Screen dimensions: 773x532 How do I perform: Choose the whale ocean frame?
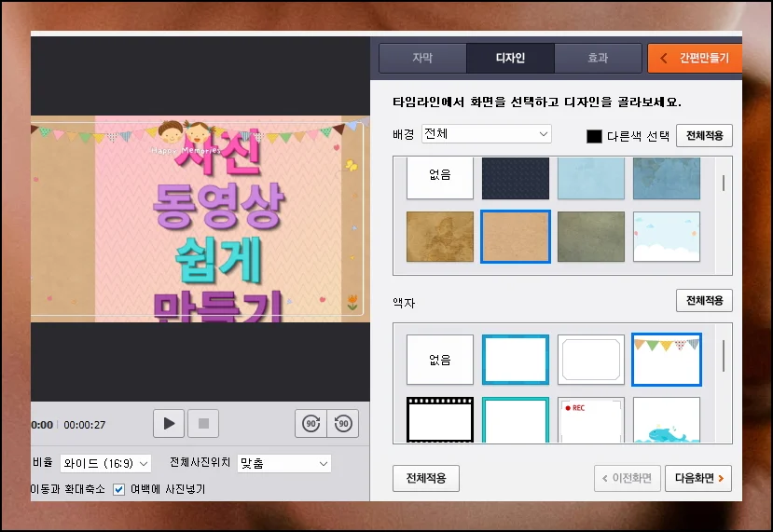(667, 419)
